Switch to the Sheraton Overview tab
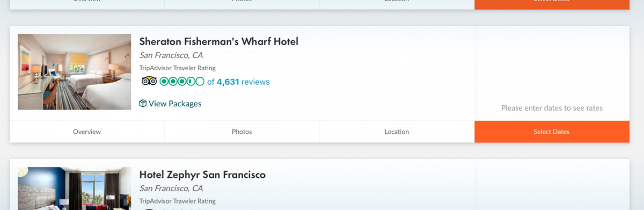Viewport: 644px width, 210px height. [x=87, y=132]
